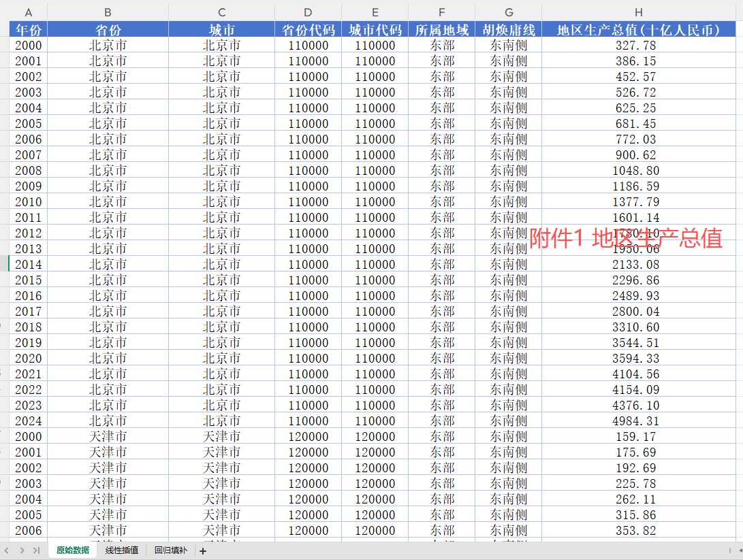The image size is (743, 560).
Task: Click the 城市代码 header cell
Action: 375,29
